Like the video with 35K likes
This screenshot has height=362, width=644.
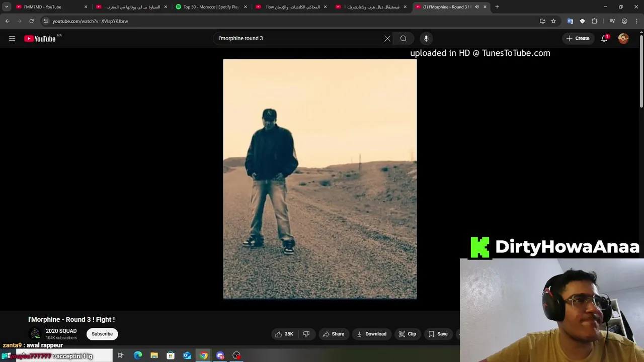(284, 334)
